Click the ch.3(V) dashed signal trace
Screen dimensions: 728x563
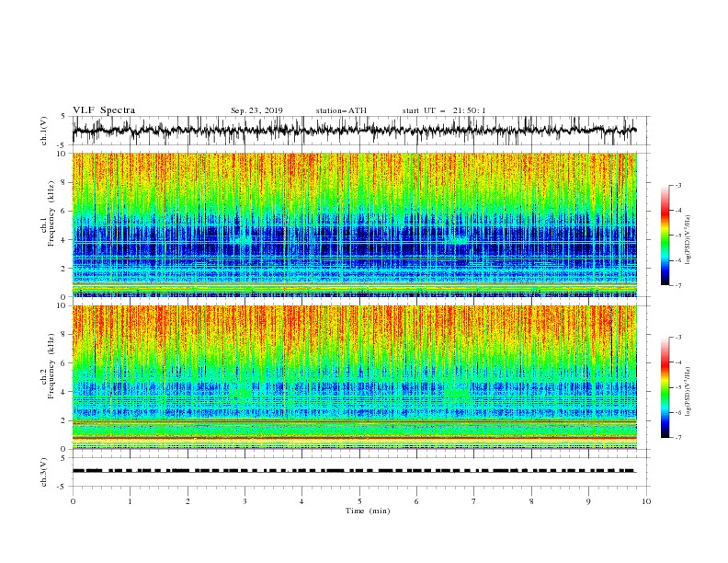pos(354,471)
